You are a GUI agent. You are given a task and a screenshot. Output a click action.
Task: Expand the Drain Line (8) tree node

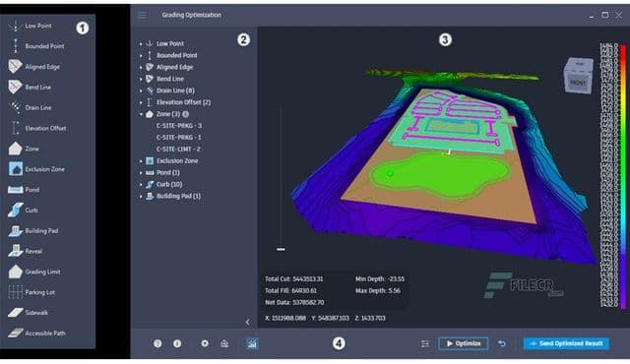(141, 91)
